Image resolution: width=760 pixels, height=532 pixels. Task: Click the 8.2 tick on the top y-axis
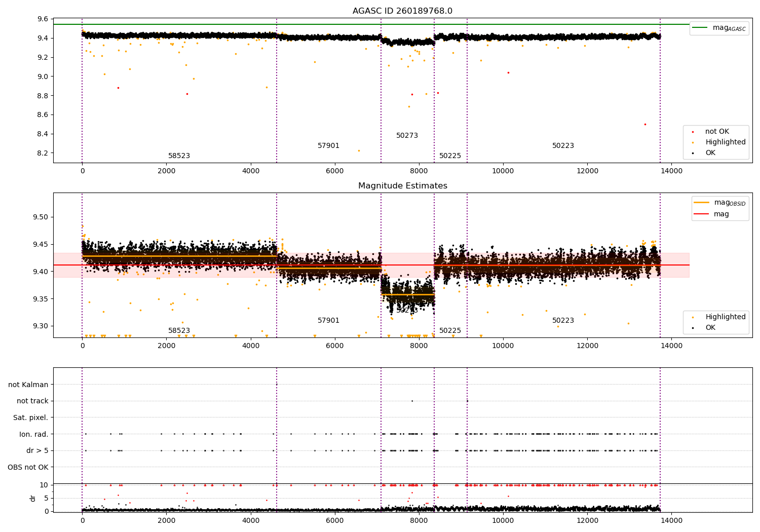coord(43,153)
